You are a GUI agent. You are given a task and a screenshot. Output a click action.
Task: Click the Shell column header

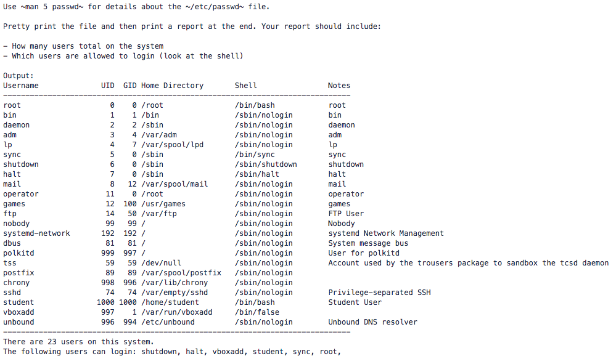coord(246,86)
